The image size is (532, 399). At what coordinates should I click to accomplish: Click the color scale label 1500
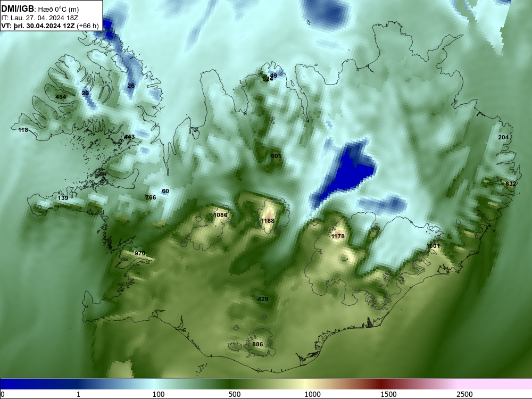tap(388, 394)
